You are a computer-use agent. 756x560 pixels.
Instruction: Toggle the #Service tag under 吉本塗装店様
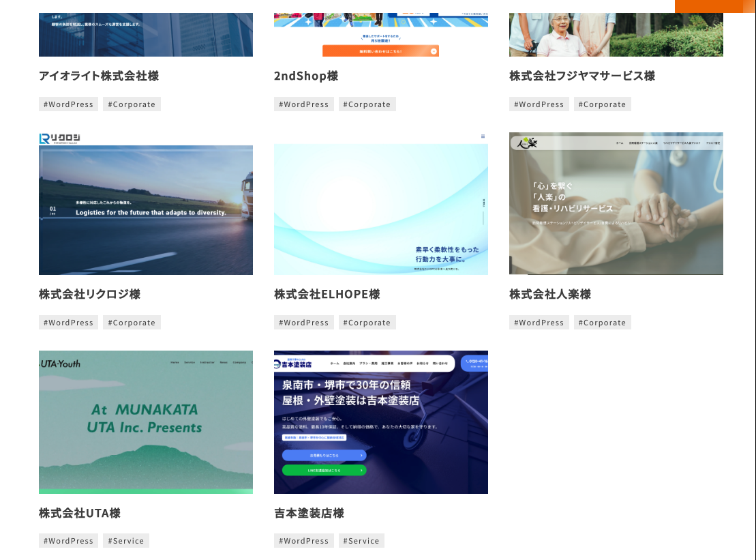(x=361, y=540)
